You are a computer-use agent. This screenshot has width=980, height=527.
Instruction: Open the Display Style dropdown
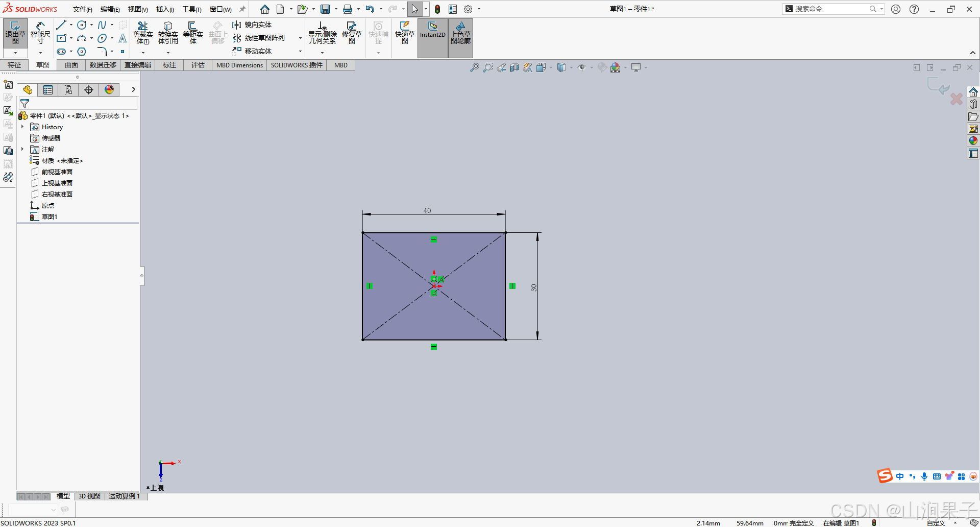571,67
